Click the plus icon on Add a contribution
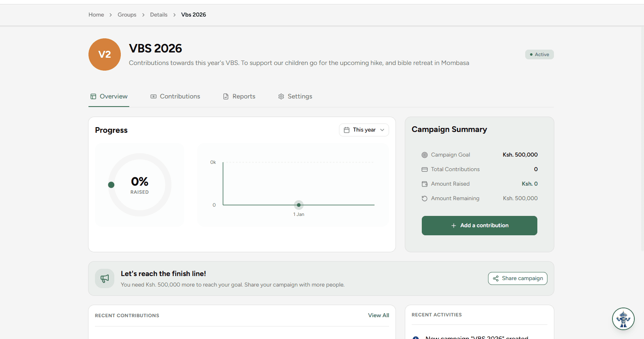The image size is (644, 339). point(454,226)
